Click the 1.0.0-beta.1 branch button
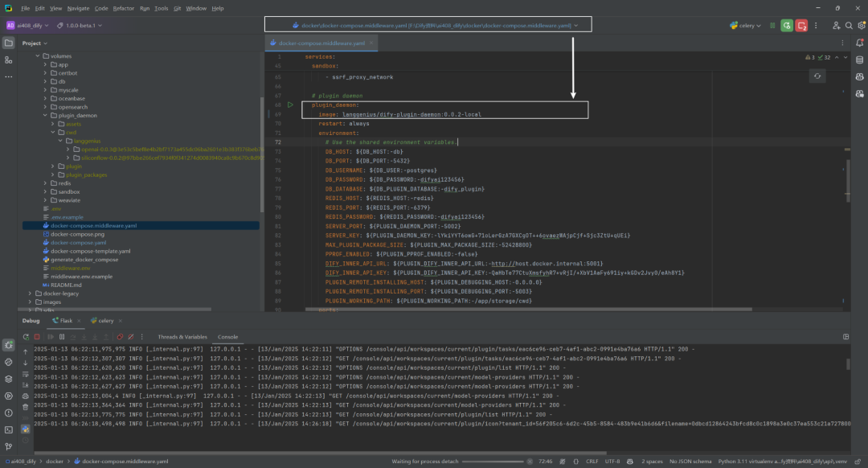 pos(80,26)
